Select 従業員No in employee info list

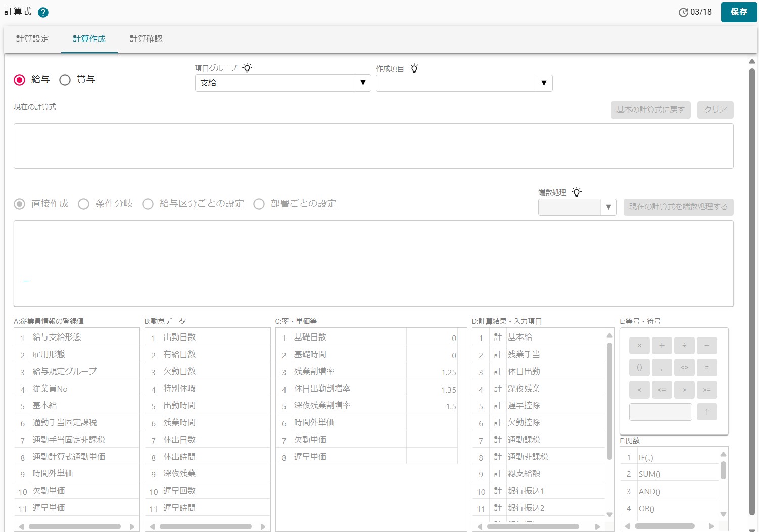tap(77, 389)
